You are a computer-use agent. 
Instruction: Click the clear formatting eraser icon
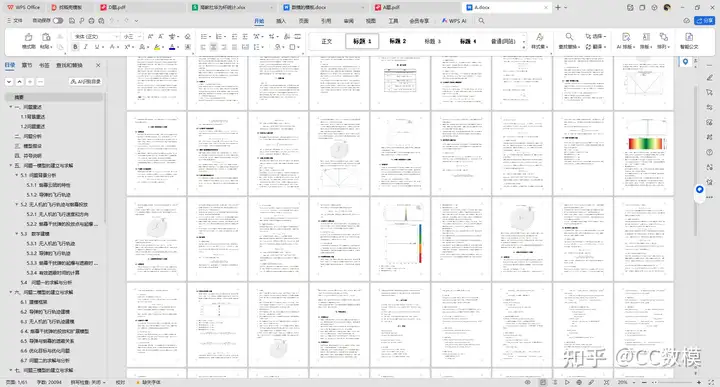pyautogui.click(x=187, y=36)
